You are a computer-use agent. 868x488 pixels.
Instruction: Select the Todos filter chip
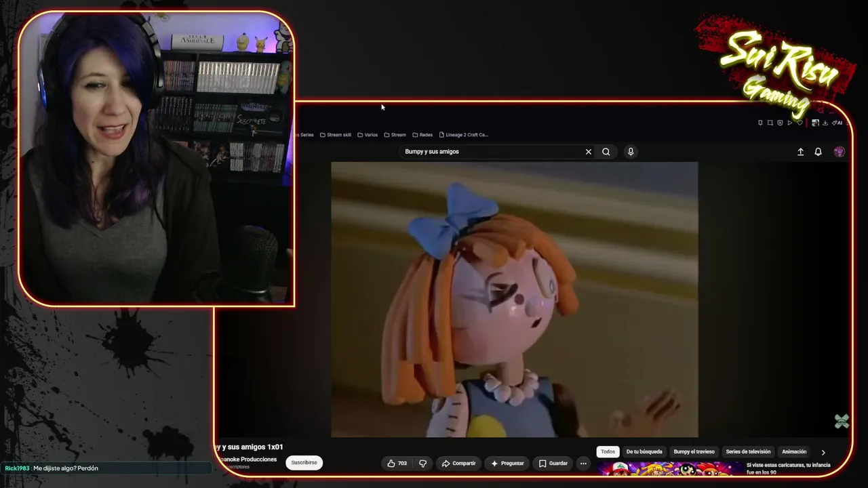(x=608, y=451)
